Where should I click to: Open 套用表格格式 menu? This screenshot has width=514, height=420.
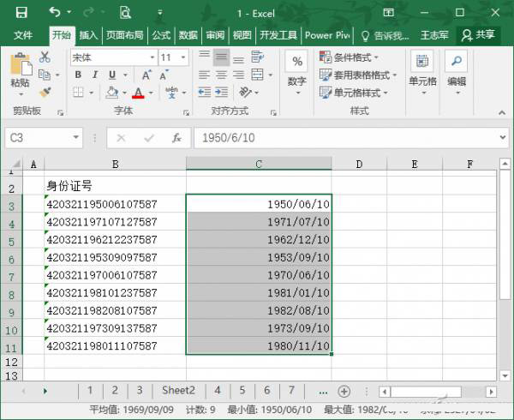point(358,75)
